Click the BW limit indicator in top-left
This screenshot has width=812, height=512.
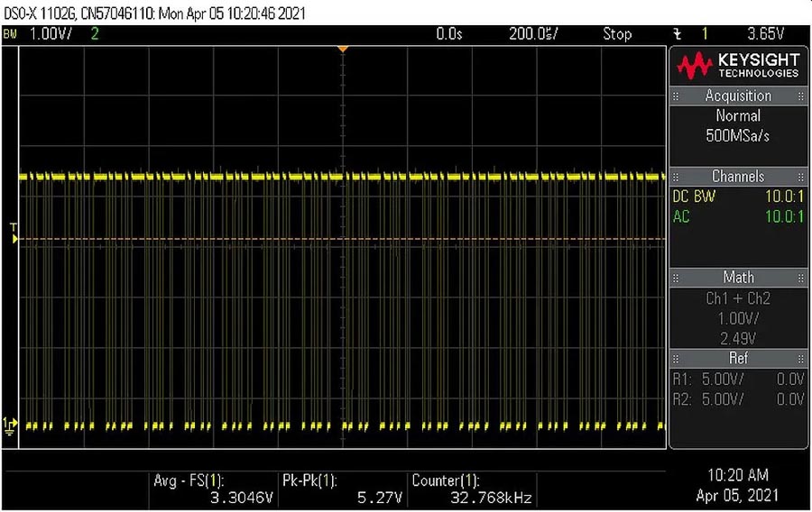(11, 34)
